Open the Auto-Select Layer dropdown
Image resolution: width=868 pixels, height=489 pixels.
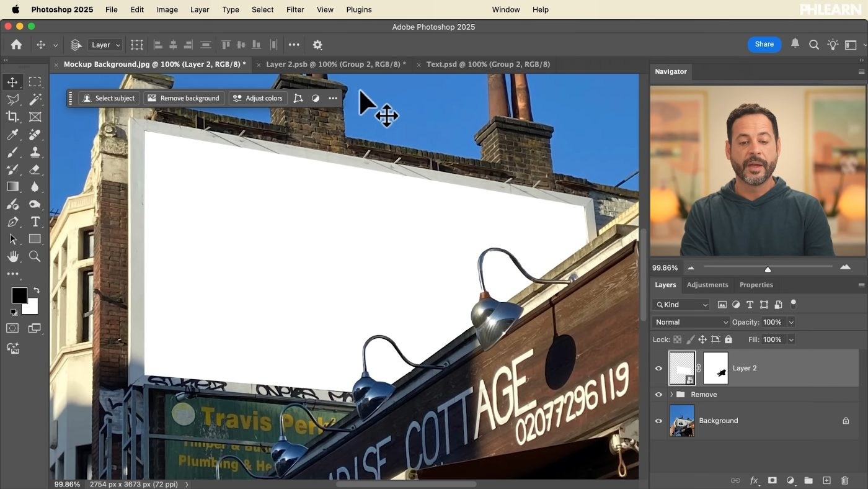106,45
